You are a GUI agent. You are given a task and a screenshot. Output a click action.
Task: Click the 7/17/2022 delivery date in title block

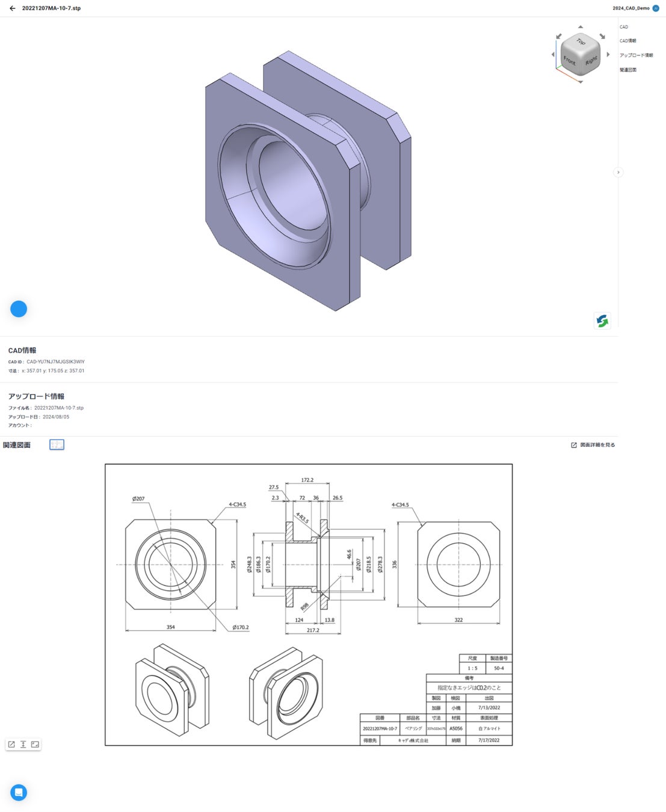click(x=489, y=740)
